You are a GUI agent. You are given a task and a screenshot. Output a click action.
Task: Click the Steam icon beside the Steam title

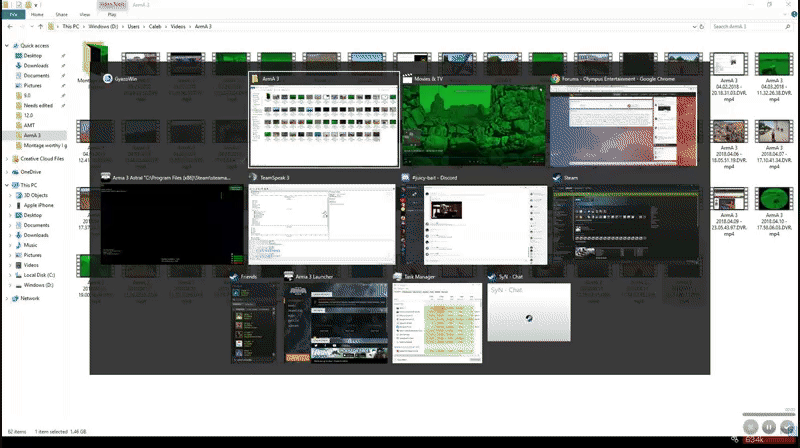tap(557, 178)
